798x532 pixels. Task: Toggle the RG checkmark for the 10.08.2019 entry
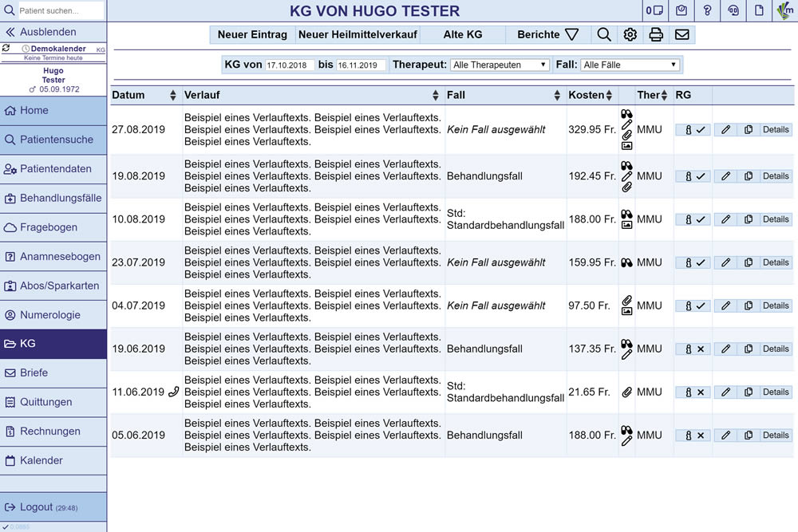tap(693, 219)
